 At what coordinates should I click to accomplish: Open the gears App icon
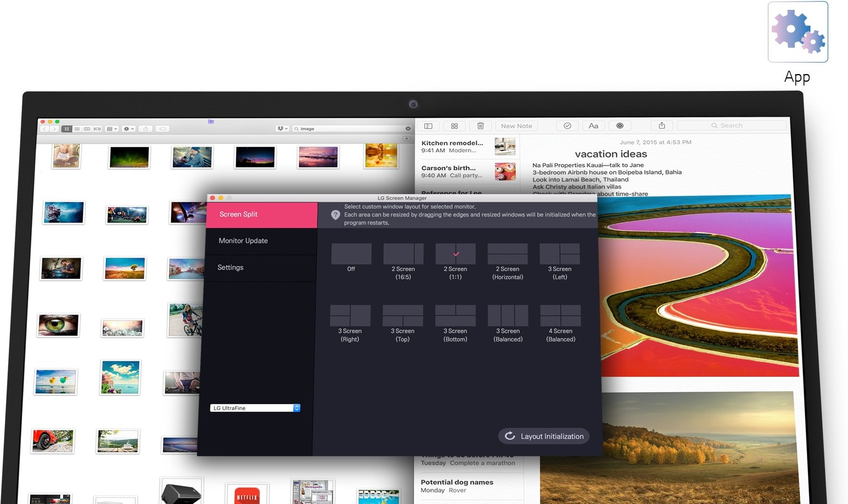pyautogui.click(x=798, y=32)
